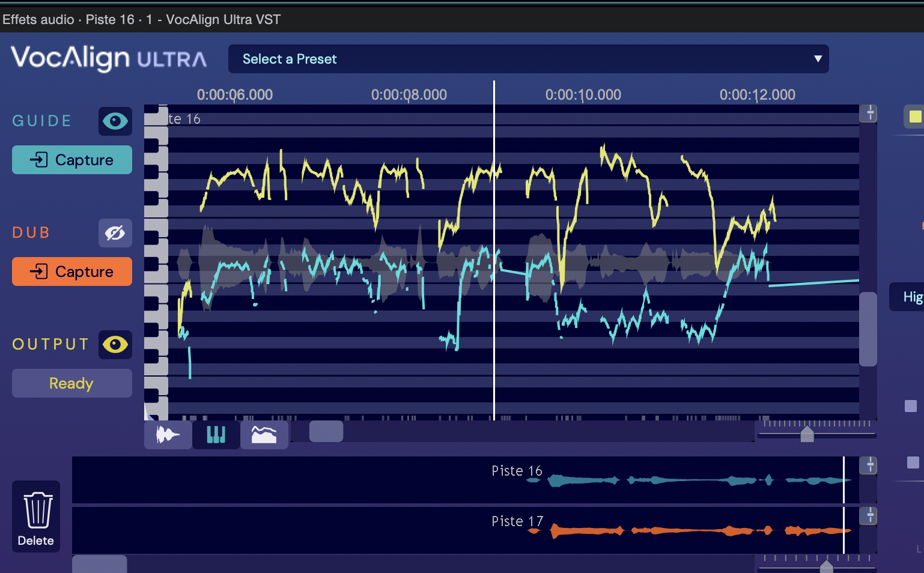Click level fader icon on Piste 16 track

pyautogui.click(x=869, y=465)
